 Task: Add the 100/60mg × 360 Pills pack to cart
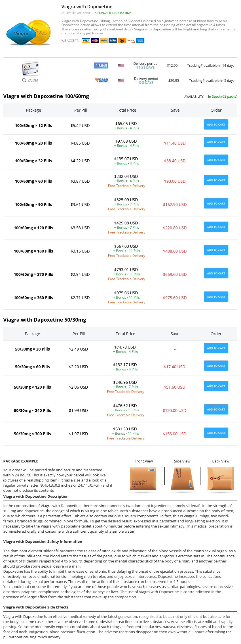(216, 297)
